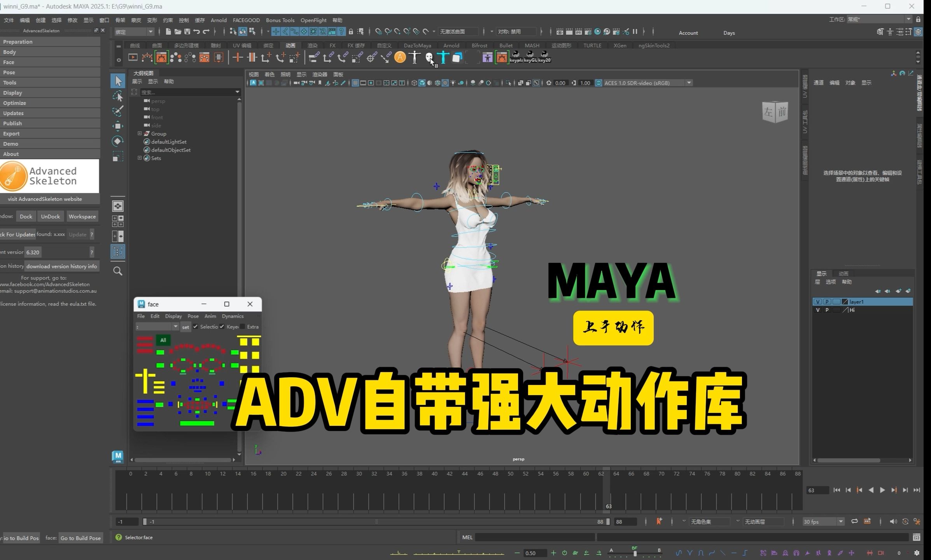Click the New Scene icon in the status line

168,31
